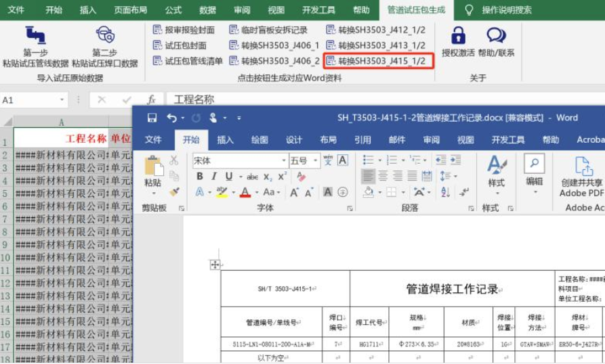The width and height of the screenshot is (605, 364).
Task: Click Undo in Word quick access toolbar
Action: 171,118
